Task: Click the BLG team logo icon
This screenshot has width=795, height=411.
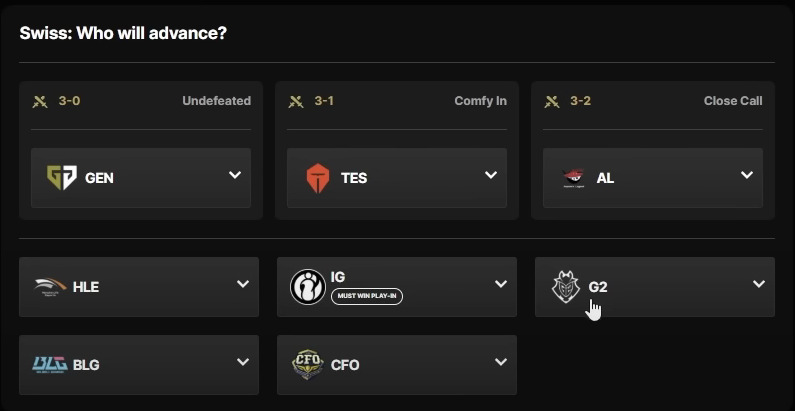Action: coord(50,364)
